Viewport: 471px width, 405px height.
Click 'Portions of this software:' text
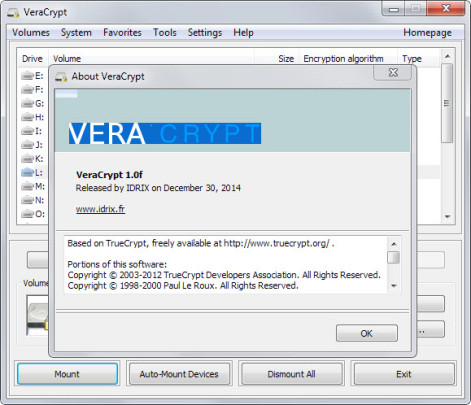point(117,264)
